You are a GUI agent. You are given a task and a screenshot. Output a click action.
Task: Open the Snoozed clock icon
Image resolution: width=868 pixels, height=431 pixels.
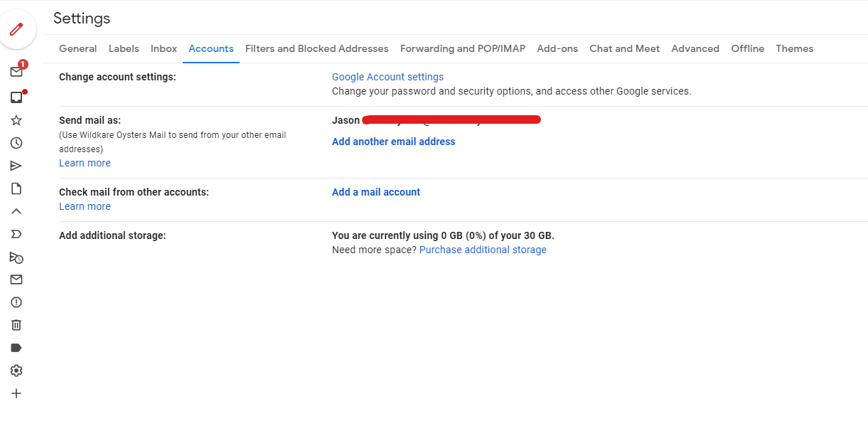16,143
